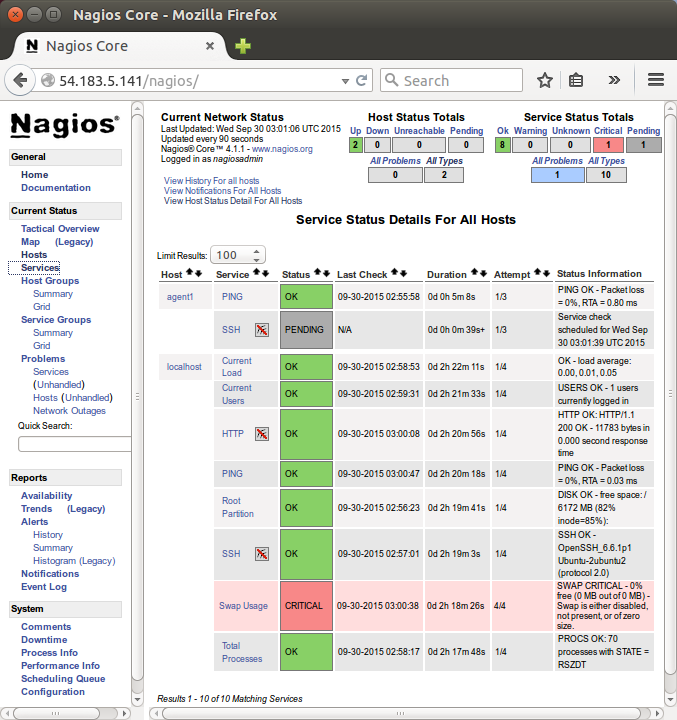The height and width of the screenshot is (720, 677).
Task: Sort Host column descending with down arrow
Action: pos(198,274)
